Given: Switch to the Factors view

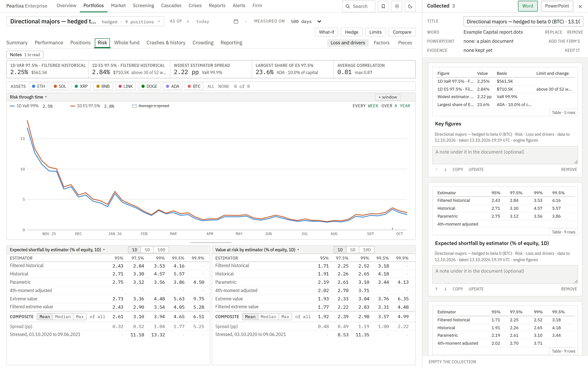Looking at the screenshot, I should coord(381,43).
